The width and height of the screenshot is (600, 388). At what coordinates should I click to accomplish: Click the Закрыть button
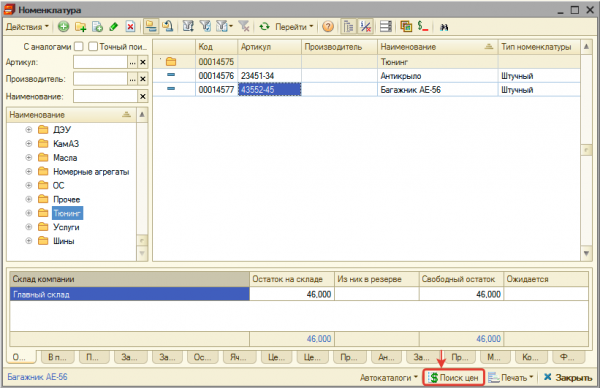568,378
